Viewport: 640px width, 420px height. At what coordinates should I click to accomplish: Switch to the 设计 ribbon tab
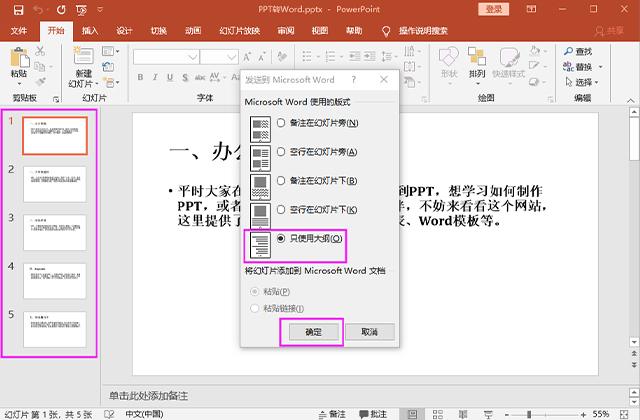(124, 31)
